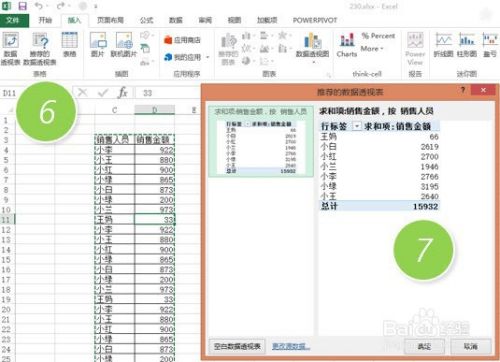Click the Redo arrow icon
The height and width of the screenshot is (362, 500).
pos(61,6)
